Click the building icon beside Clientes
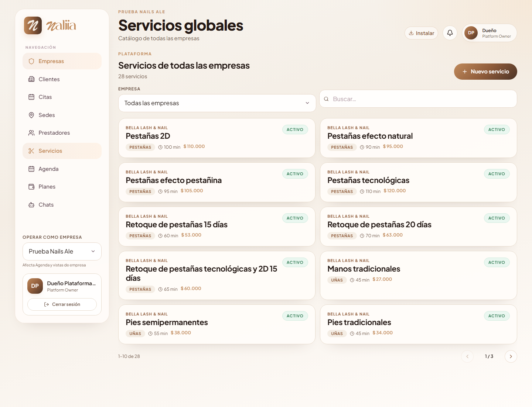This screenshot has width=532, height=407. (x=31, y=79)
